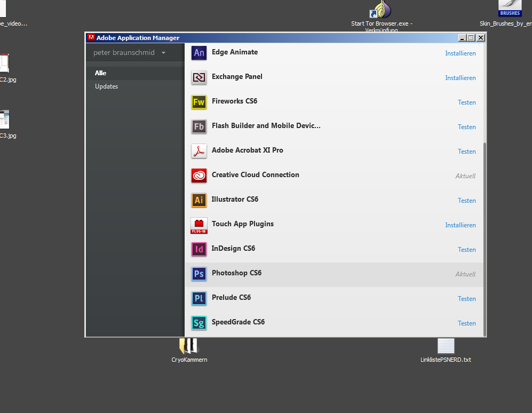Select the InDesign CS6 icon
This screenshot has width=532, height=413.
199,249
